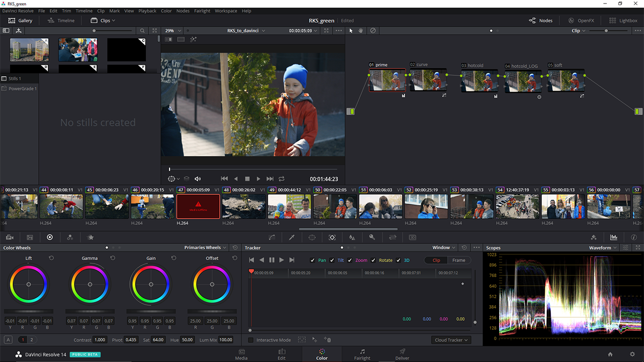This screenshot has height=362, width=644.
Task: Open the RKS_to_davinci timeline dropdown
Action: click(246, 31)
